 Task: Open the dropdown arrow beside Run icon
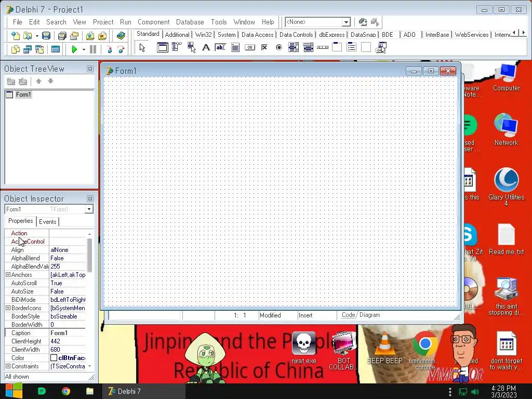pyautogui.click(x=84, y=49)
